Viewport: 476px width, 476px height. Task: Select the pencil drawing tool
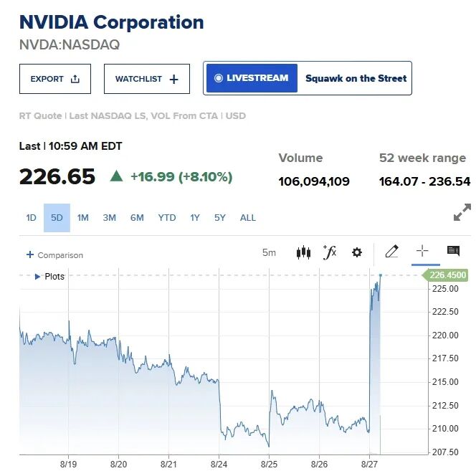[x=391, y=252]
